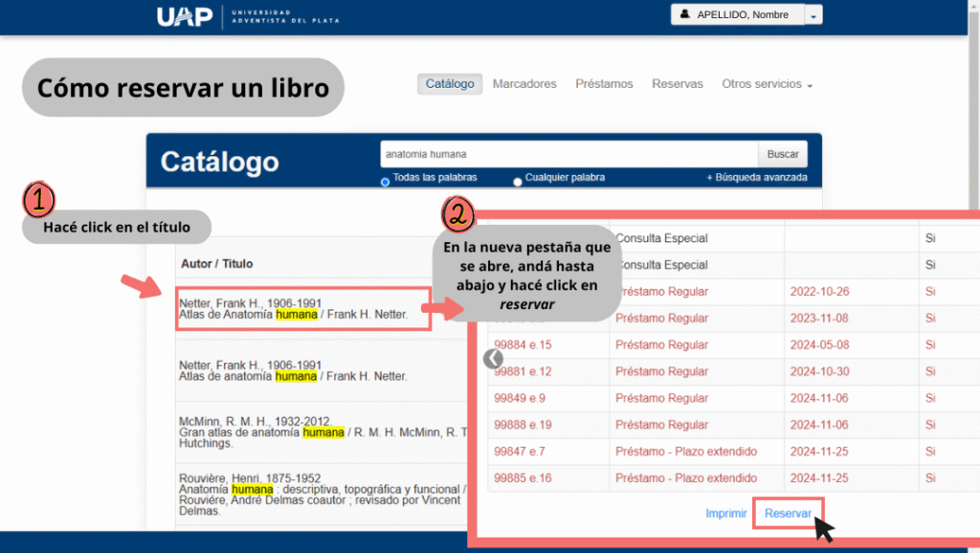Switch to the Préstamos tab
This screenshot has width=980, height=553.
(604, 84)
